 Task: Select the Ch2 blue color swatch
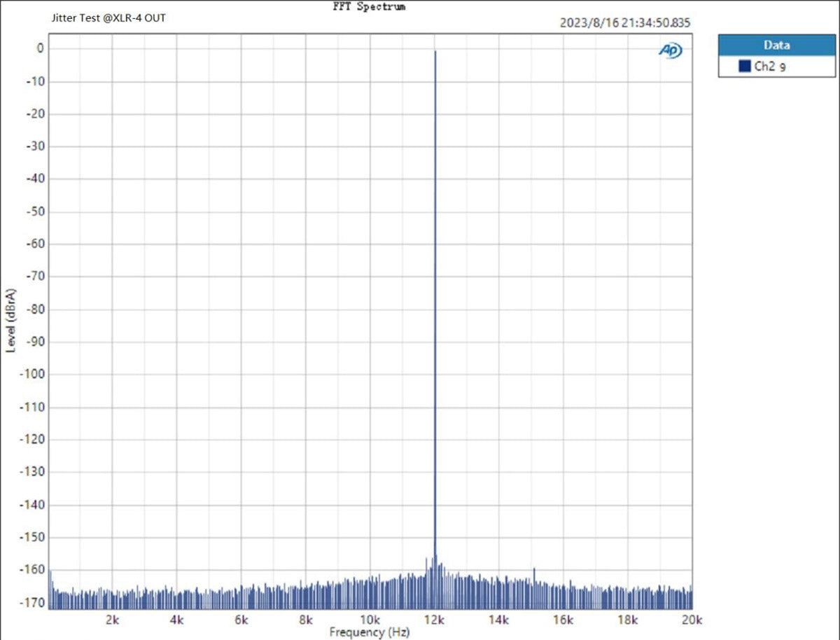(x=744, y=67)
